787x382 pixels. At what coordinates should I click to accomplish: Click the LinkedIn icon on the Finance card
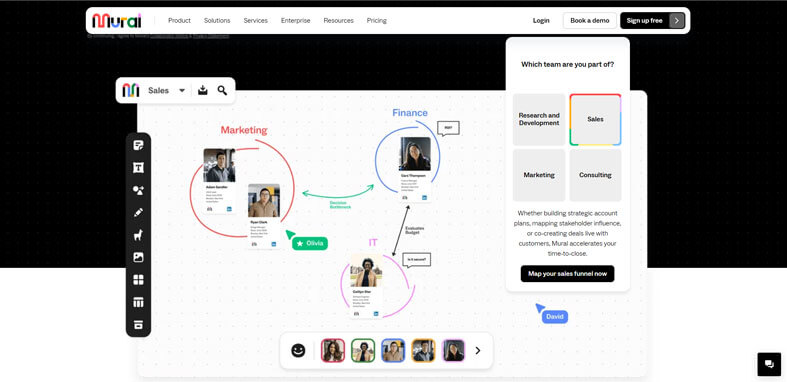pos(424,198)
